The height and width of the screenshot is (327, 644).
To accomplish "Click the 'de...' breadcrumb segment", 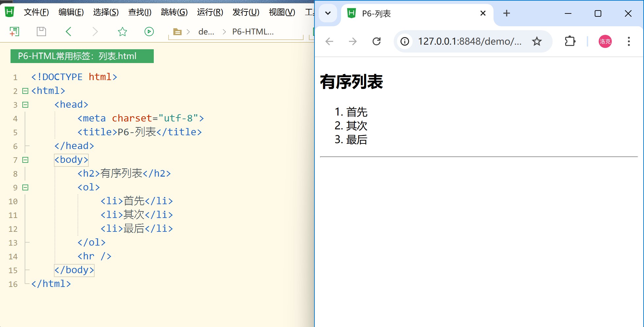I will (x=206, y=32).
